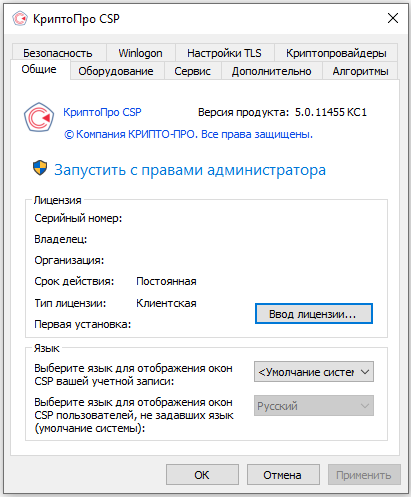Open the Оборудование tab
Screen dimensions: 411x497
[x=116, y=71]
